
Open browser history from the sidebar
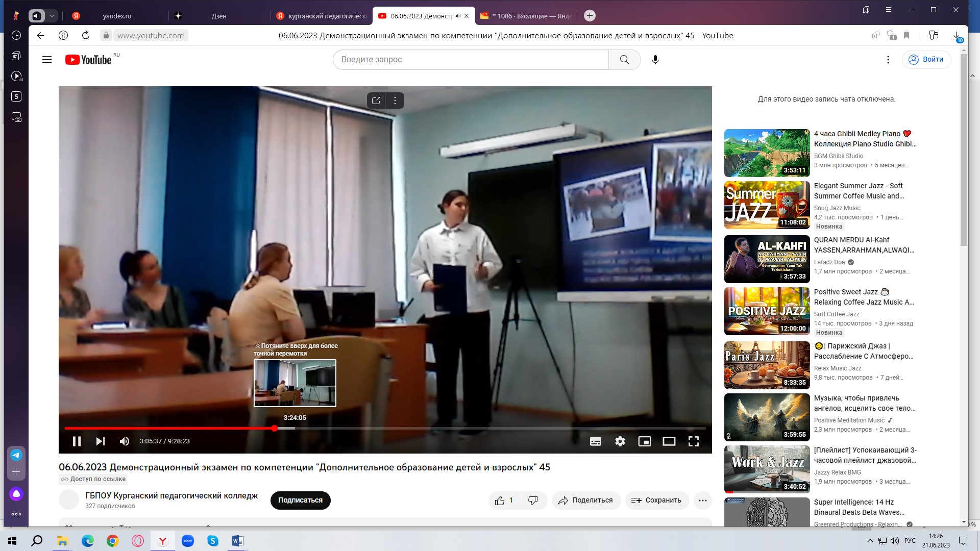tap(16, 35)
